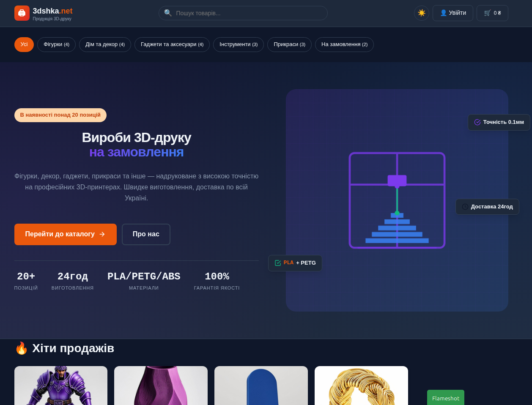Click the 'на замовлення' gradient subtitle
Screen dimensions: 532x405
136,152
